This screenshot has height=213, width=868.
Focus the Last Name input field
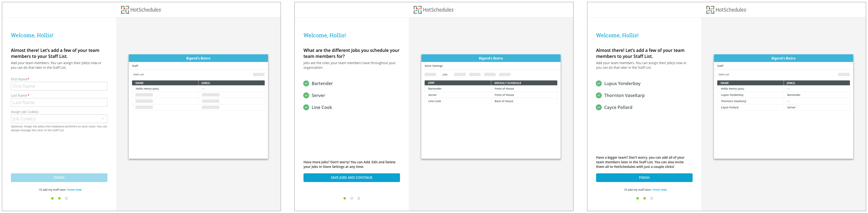coord(59,103)
